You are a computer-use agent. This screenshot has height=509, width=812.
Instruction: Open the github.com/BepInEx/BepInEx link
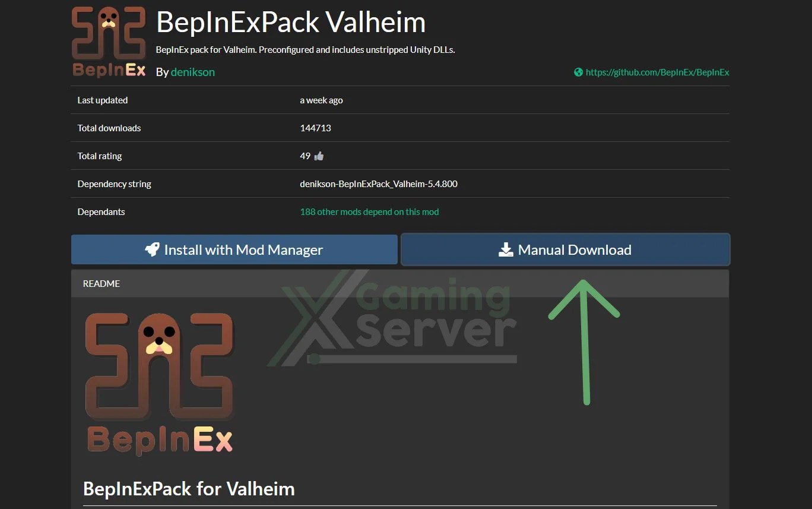(x=657, y=72)
